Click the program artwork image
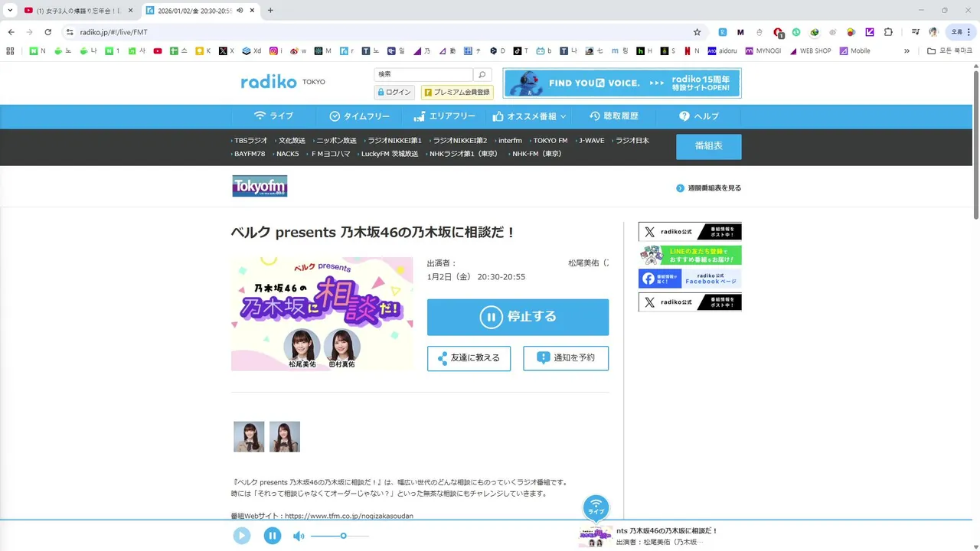 (x=322, y=314)
